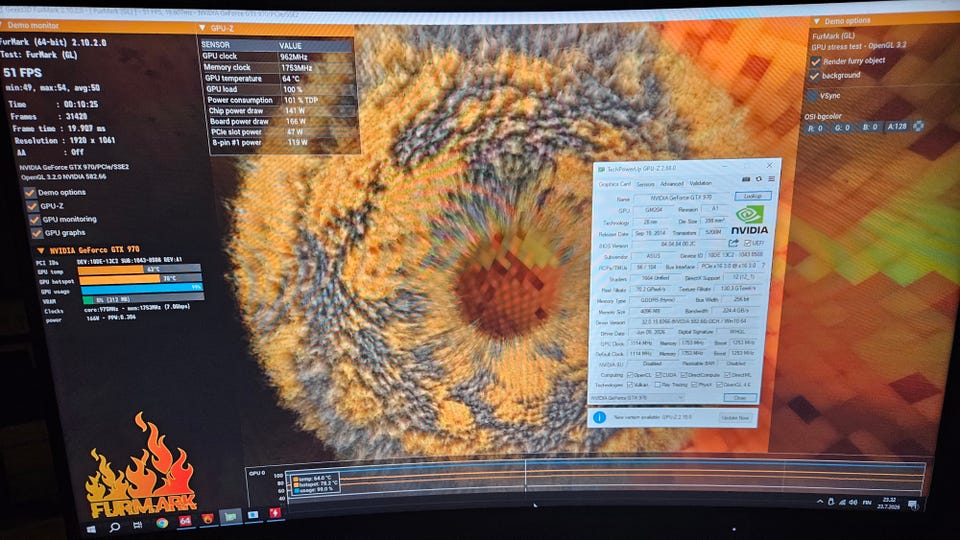The image size is (960, 540).
Task: Click the GPU-Z refresh icon
Action: tap(759, 179)
